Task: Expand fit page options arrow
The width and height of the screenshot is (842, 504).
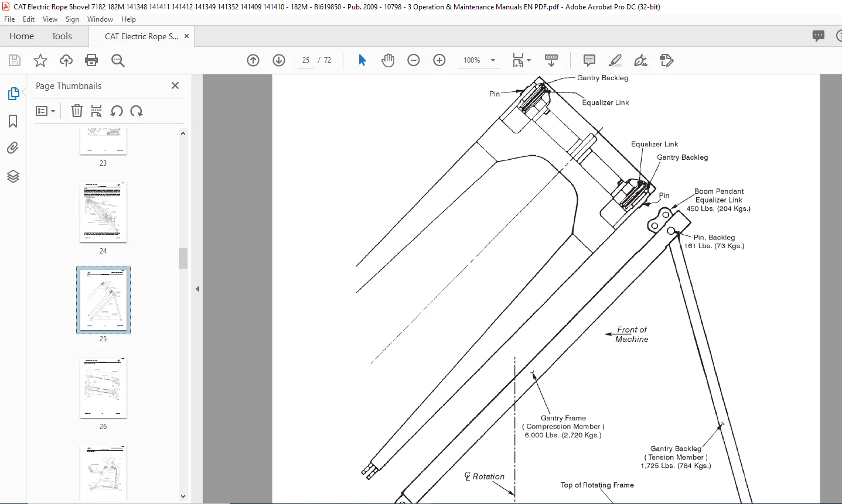Action: [529, 60]
